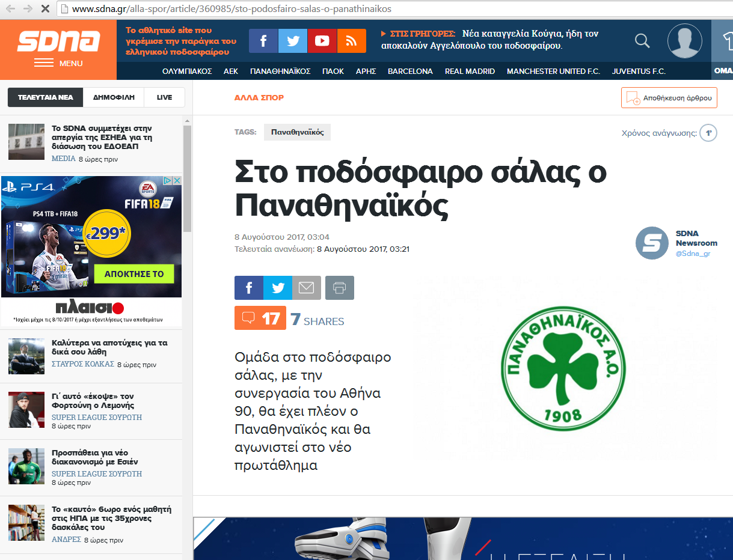The height and width of the screenshot is (560, 733).
Task: Click thumbnail of ΕΣΗΕΑ strike article
Action: click(26, 142)
